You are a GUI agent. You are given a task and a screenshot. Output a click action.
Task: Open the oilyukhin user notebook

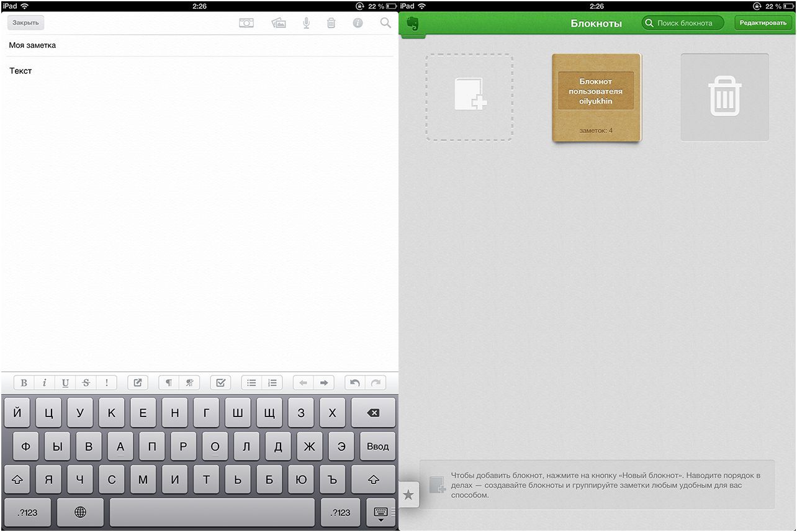(596, 97)
